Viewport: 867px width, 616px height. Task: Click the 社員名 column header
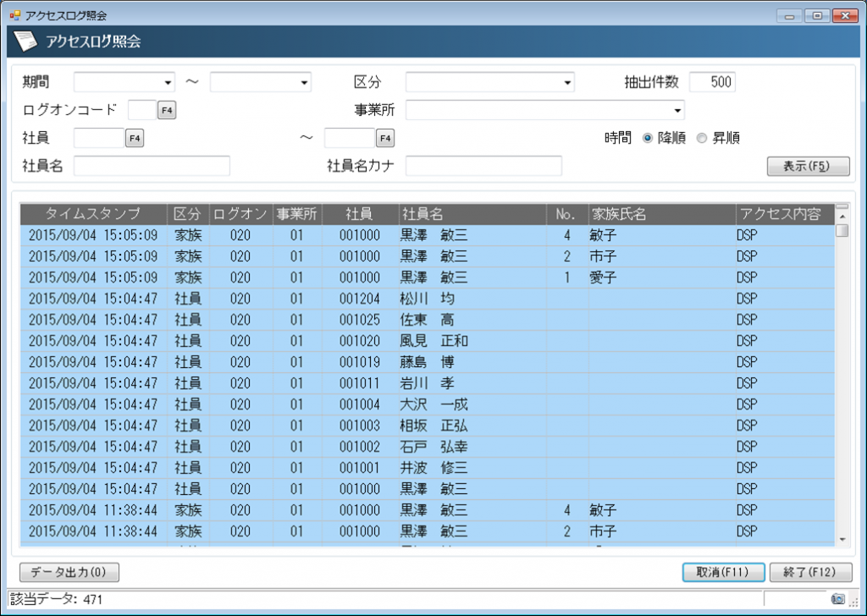click(470, 214)
